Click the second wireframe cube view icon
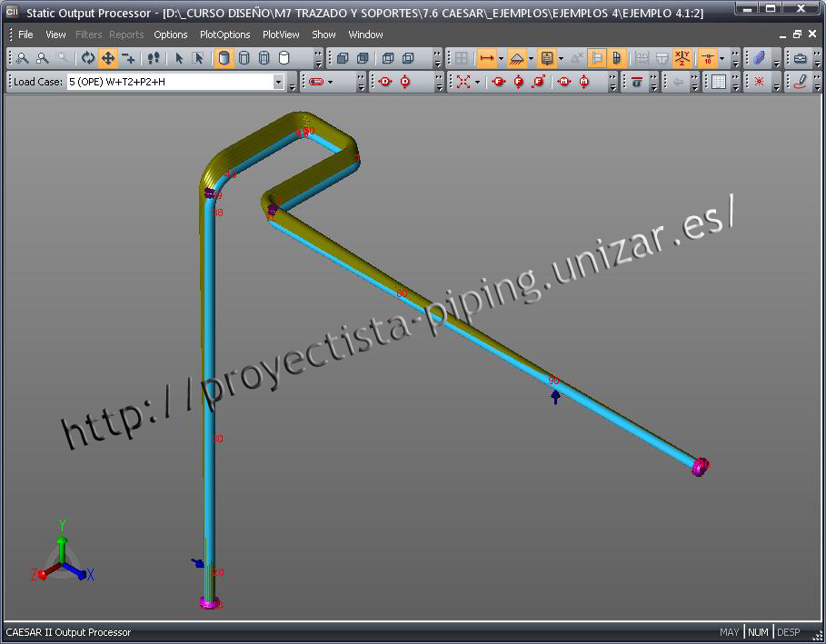 pyautogui.click(x=408, y=58)
